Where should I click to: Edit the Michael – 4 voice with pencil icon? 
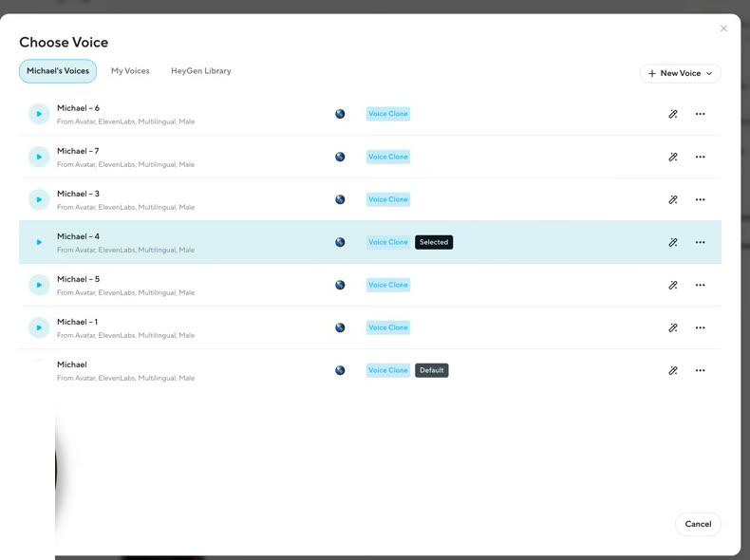point(673,242)
